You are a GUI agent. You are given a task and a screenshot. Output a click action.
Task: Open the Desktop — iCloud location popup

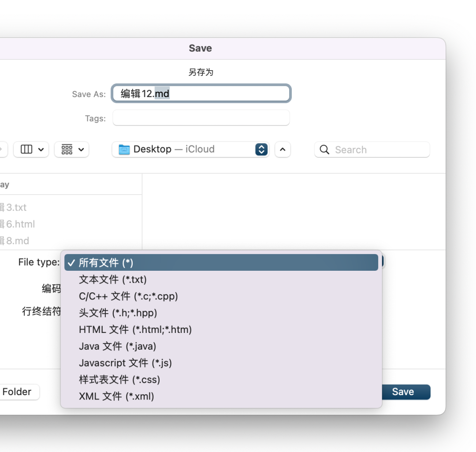coord(191,149)
